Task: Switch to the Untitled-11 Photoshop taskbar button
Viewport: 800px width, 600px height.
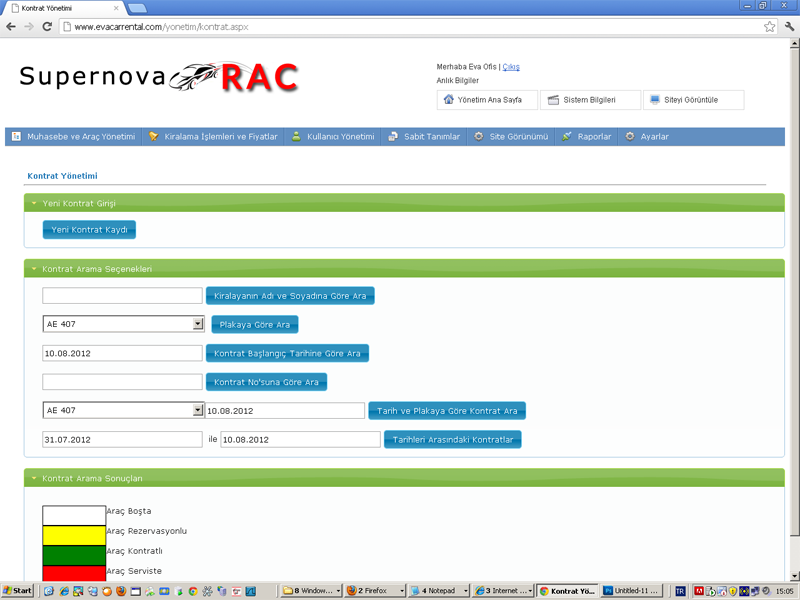Action: point(632,590)
